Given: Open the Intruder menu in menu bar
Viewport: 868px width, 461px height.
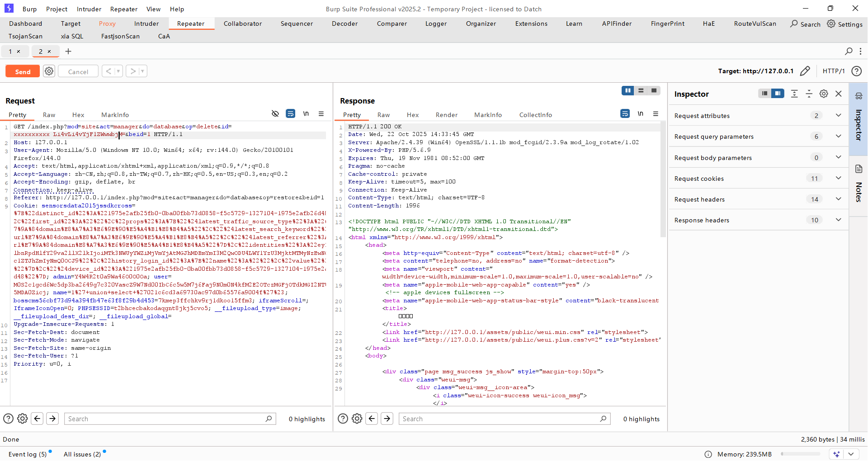Looking at the screenshot, I should [x=89, y=9].
